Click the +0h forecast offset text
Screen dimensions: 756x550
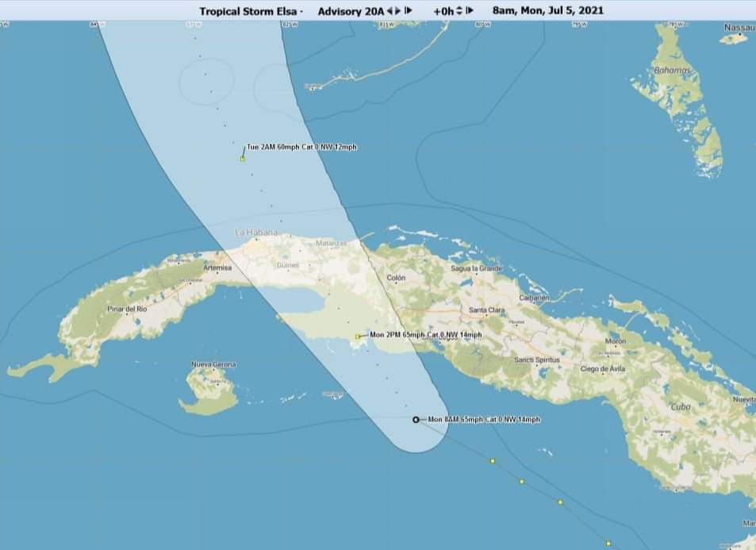(443, 10)
